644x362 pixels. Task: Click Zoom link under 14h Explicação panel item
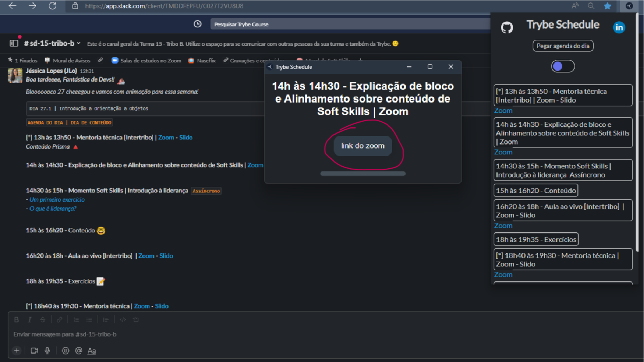[x=503, y=152]
